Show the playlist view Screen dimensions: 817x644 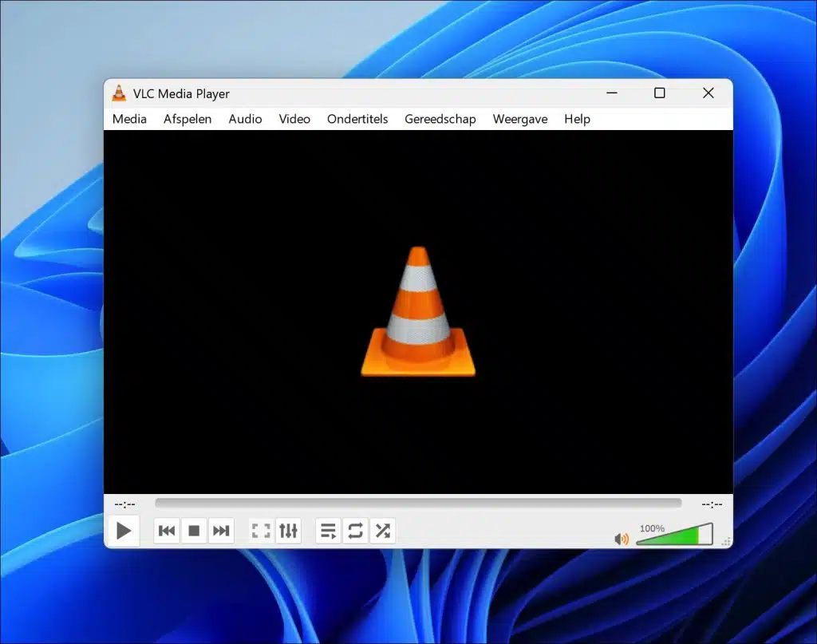click(328, 531)
